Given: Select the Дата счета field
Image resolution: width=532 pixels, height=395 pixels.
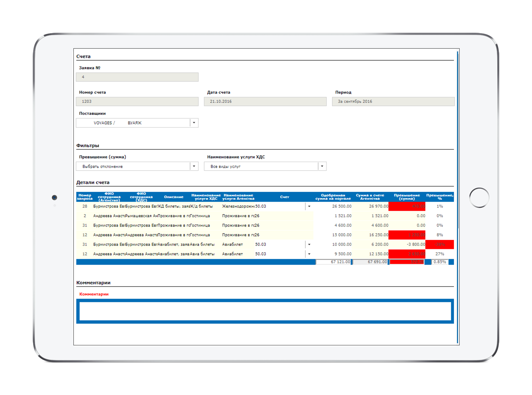Looking at the screenshot, I should coord(265,101).
